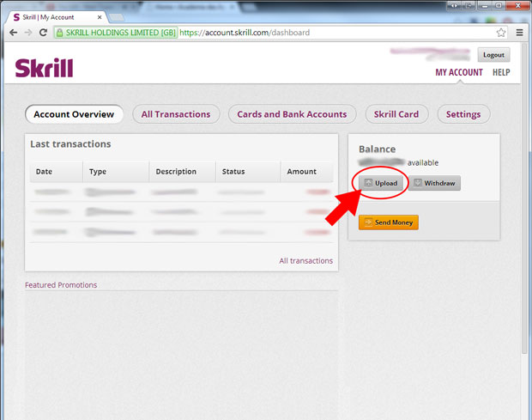Open the Skrill Card tab
532x420 pixels.
pyautogui.click(x=396, y=114)
